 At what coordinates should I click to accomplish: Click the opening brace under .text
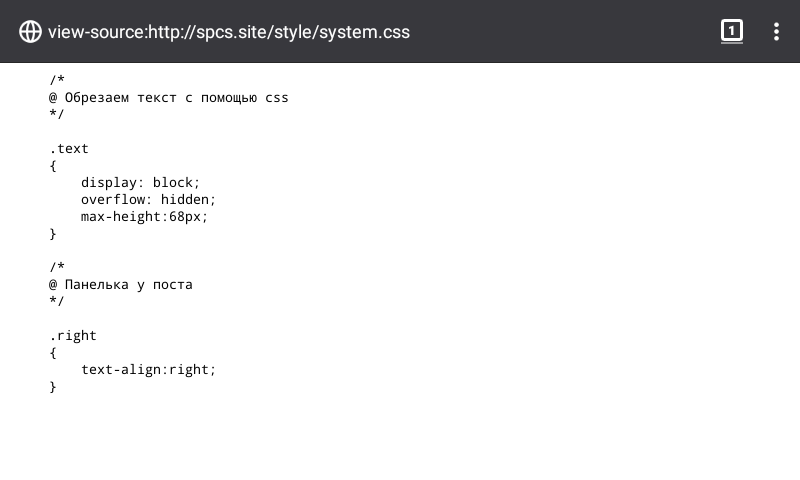(x=53, y=166)
